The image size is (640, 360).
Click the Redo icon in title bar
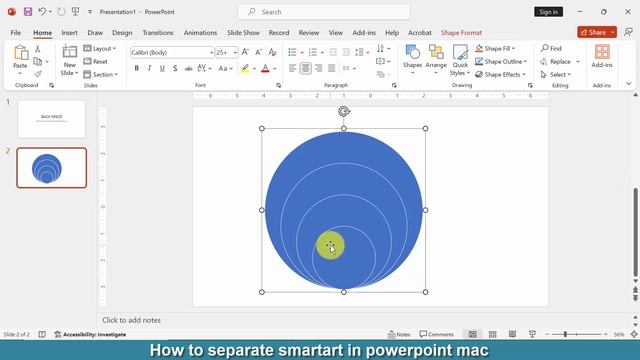point(61,12)
